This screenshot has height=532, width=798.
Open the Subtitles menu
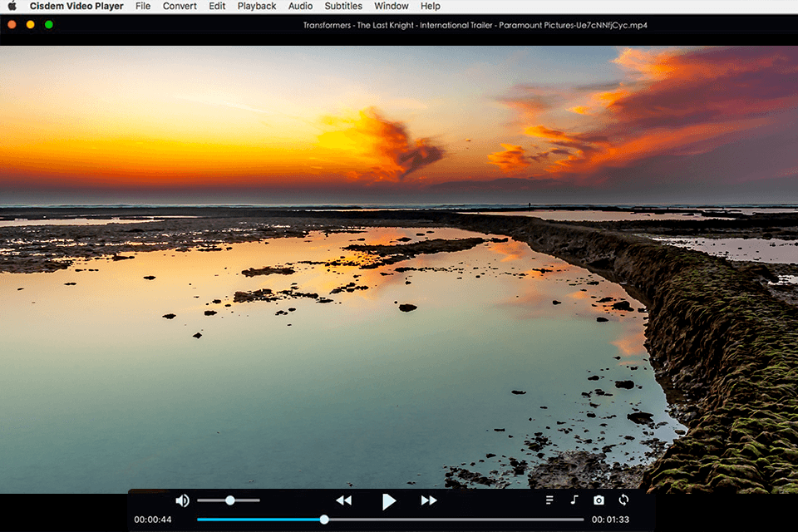coord(343,6)
